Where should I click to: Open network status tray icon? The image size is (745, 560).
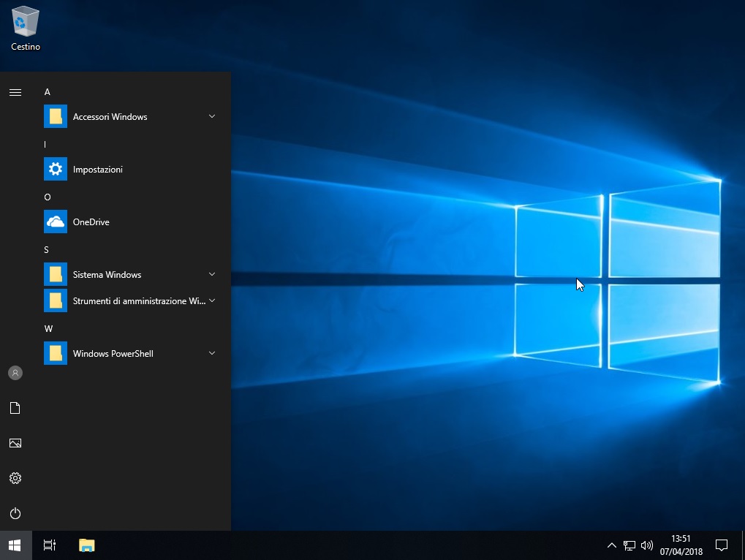point(629,545)
